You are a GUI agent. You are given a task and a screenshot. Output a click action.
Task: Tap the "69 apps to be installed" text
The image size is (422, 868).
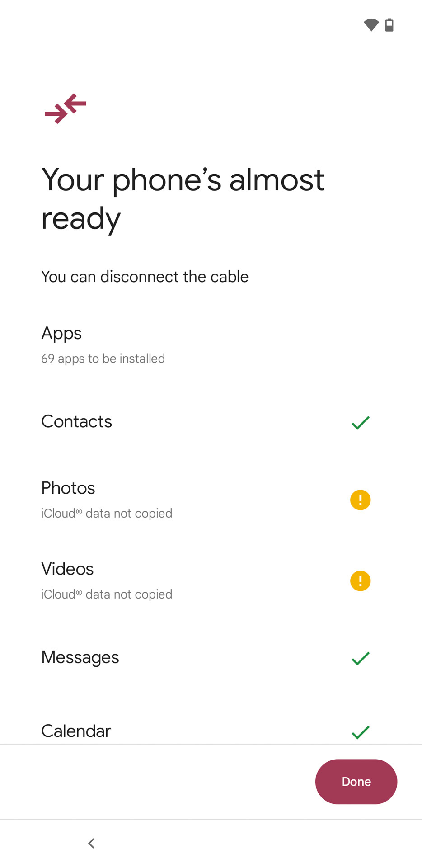(103, 359)
